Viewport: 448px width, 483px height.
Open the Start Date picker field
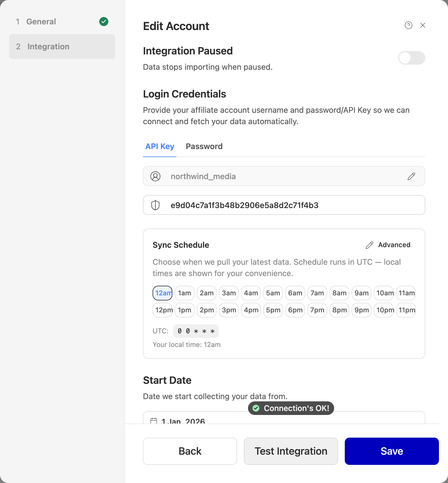point(284,418)
